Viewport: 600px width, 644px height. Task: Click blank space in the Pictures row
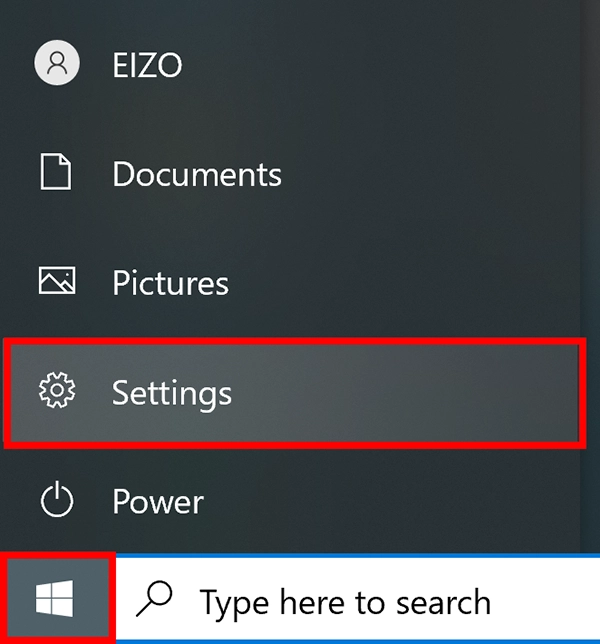click(x=402, y=283)
